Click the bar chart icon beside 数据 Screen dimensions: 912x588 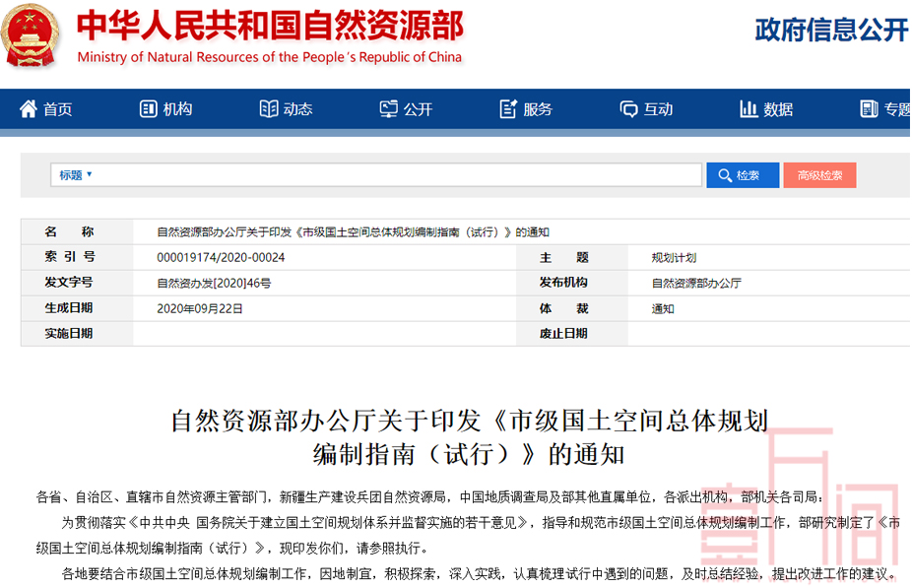[x=749, y=108]
